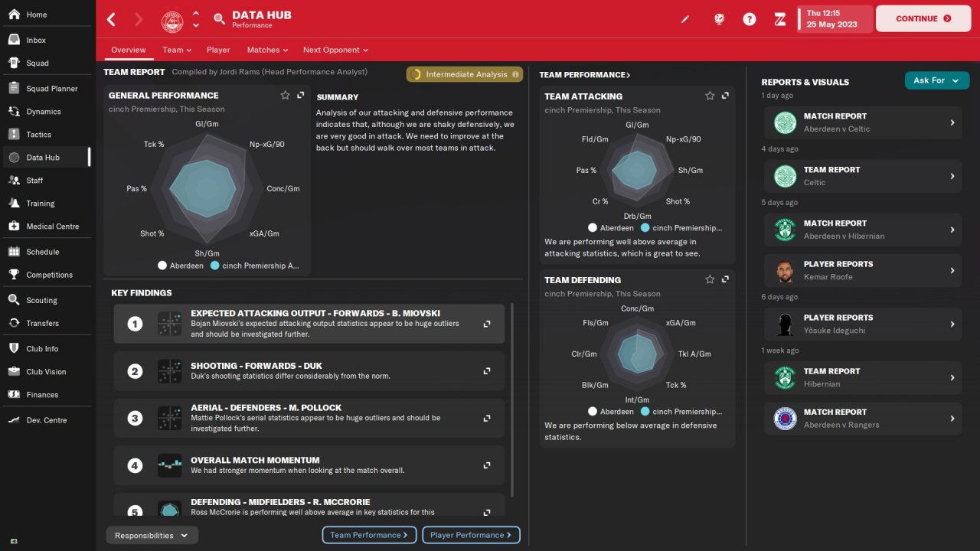Select the Overview tab
This screenshot has height=551, width=980.
coord(129,50)
